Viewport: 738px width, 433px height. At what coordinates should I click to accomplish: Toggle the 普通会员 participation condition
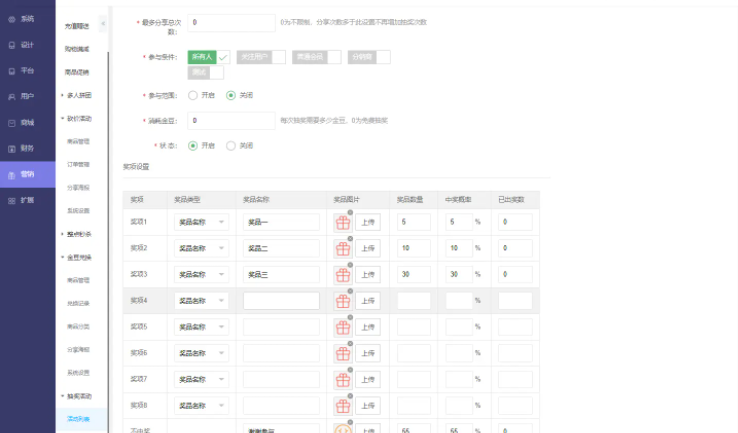316,57
